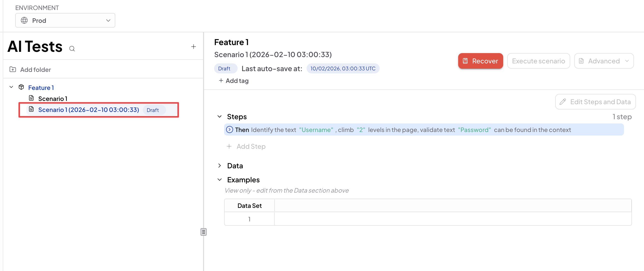Click the Add folder icon

tap(13, 69)
